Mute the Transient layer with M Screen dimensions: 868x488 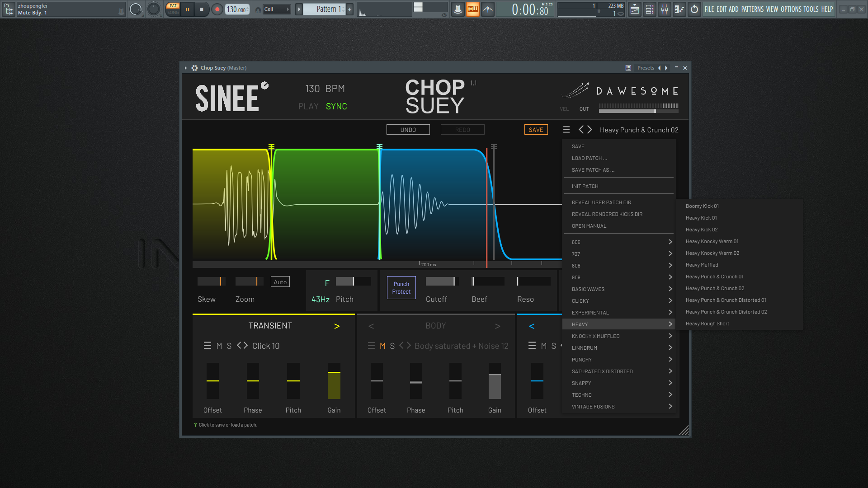219,346
